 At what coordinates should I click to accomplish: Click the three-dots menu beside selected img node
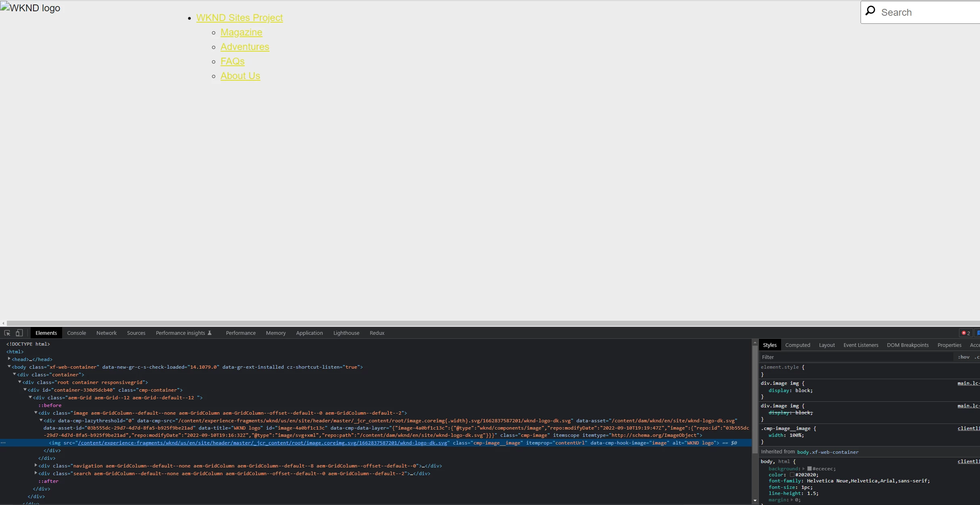click(x=3, y=443)
